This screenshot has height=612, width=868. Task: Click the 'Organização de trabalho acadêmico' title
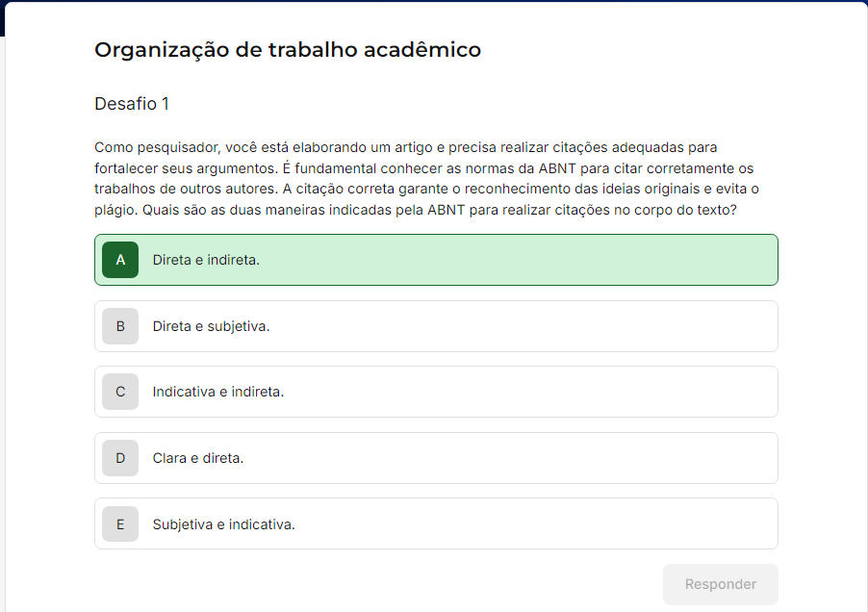(x=288, y=50)
